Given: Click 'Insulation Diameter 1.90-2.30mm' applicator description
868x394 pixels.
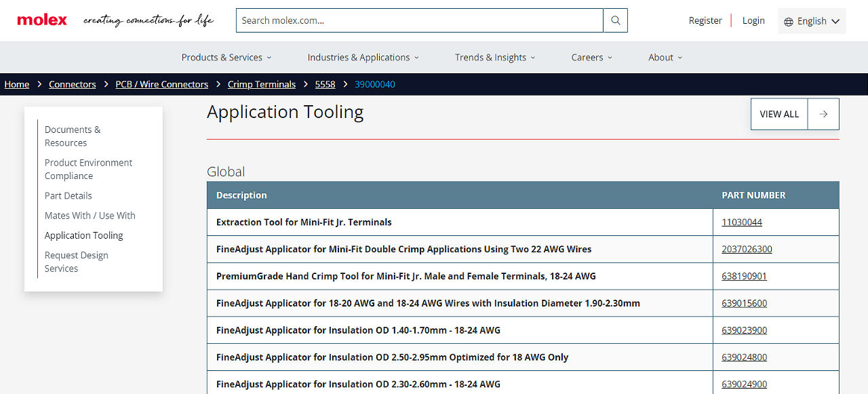Looking at the screenshot, I should tap(428, 303).
